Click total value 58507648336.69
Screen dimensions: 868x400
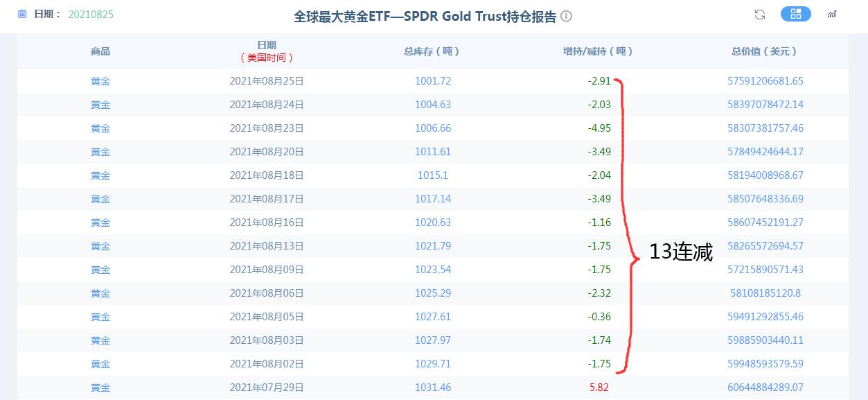765,199
